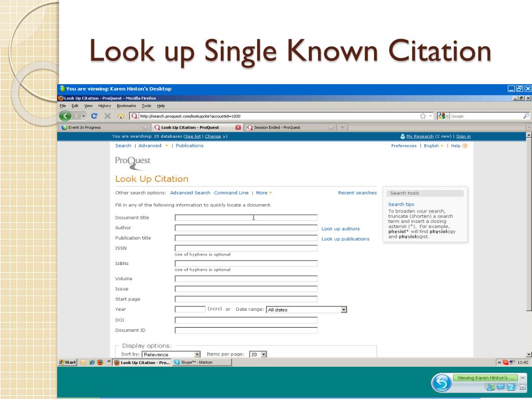Open the Bookmarks menu
532x399 pixels.
click(126, 106)
